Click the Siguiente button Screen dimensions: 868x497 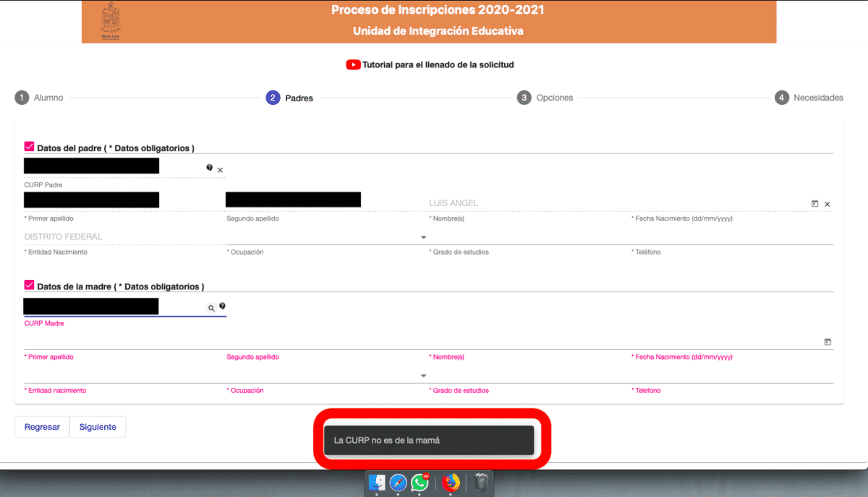[x=98, y=427]
